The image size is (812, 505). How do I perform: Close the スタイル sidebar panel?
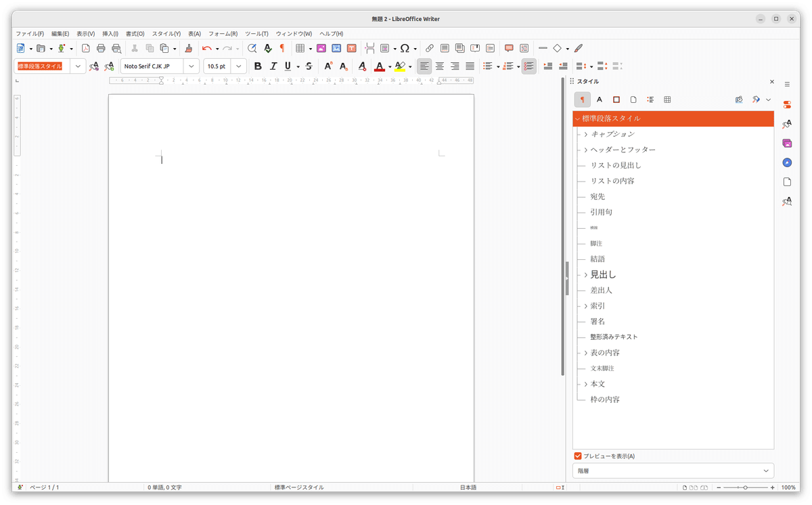772,82
